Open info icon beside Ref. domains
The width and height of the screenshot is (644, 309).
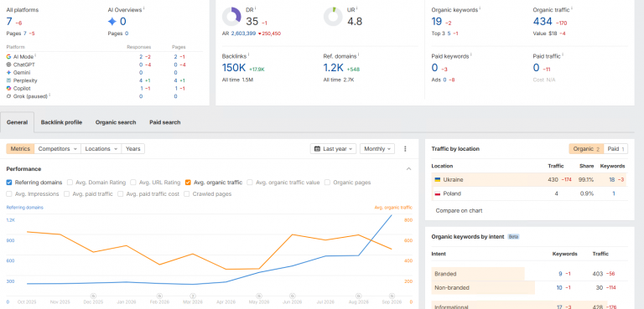pos(359,54)
